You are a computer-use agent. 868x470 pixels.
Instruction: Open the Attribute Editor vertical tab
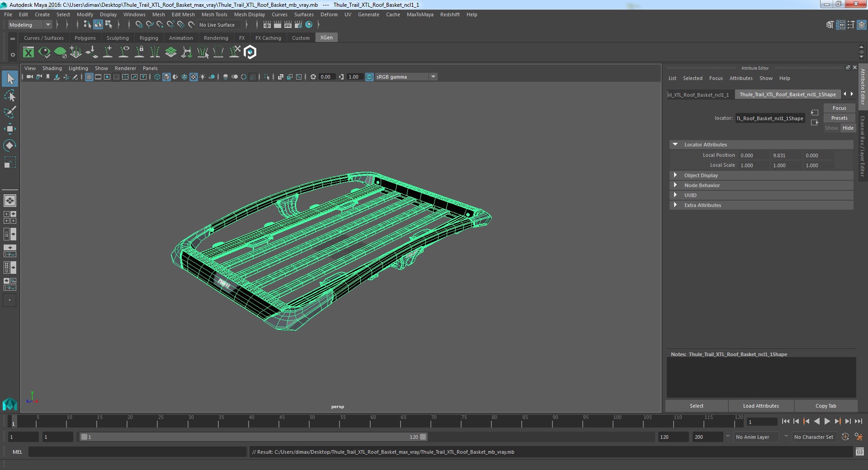(x=863, y=87)
